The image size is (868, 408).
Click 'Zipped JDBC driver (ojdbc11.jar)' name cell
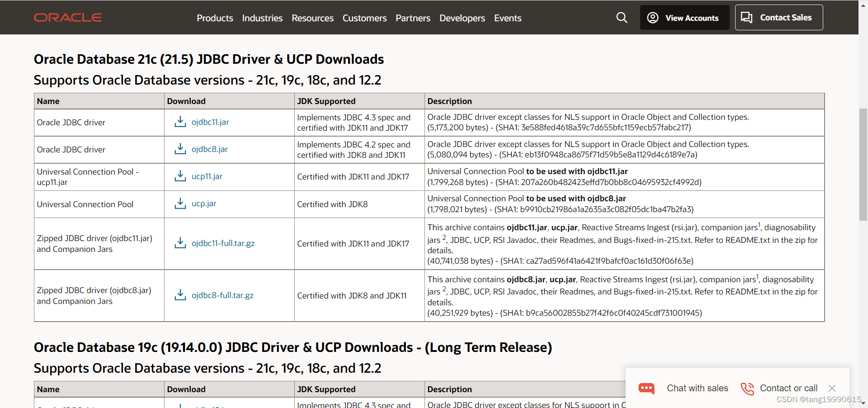click(x=99, y=244)
